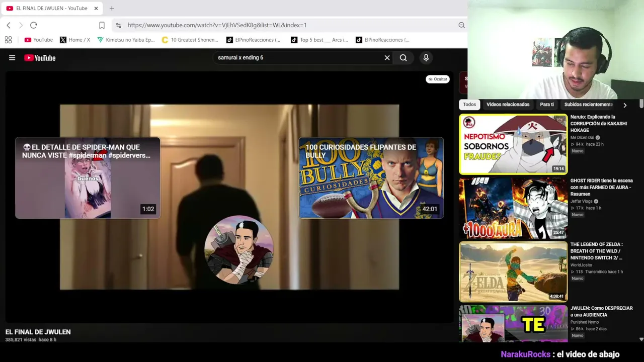
Task: Close the EL FINAL DE JWULEN tab
Action: (x=96, y=8)
